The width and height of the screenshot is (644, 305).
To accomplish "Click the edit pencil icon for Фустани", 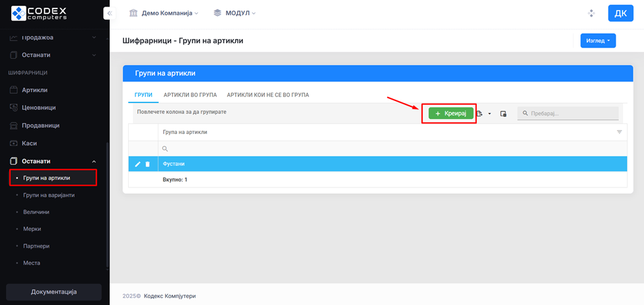I will point(138,164).
